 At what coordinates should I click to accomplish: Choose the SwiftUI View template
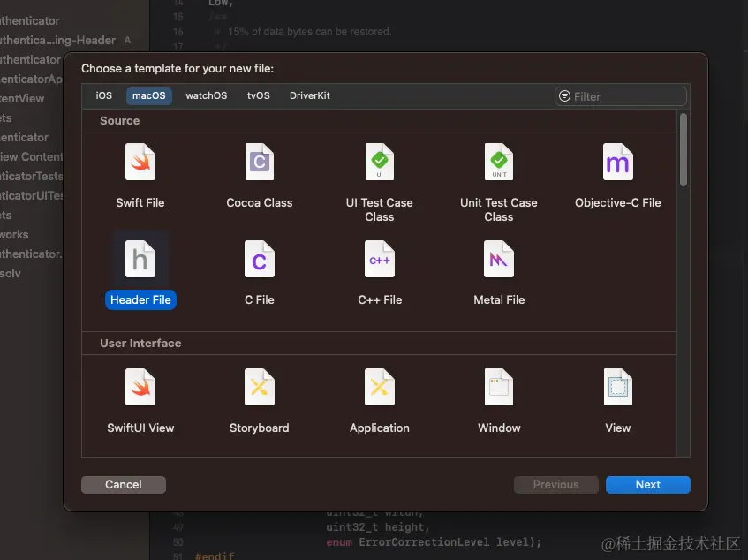(140, 397)
